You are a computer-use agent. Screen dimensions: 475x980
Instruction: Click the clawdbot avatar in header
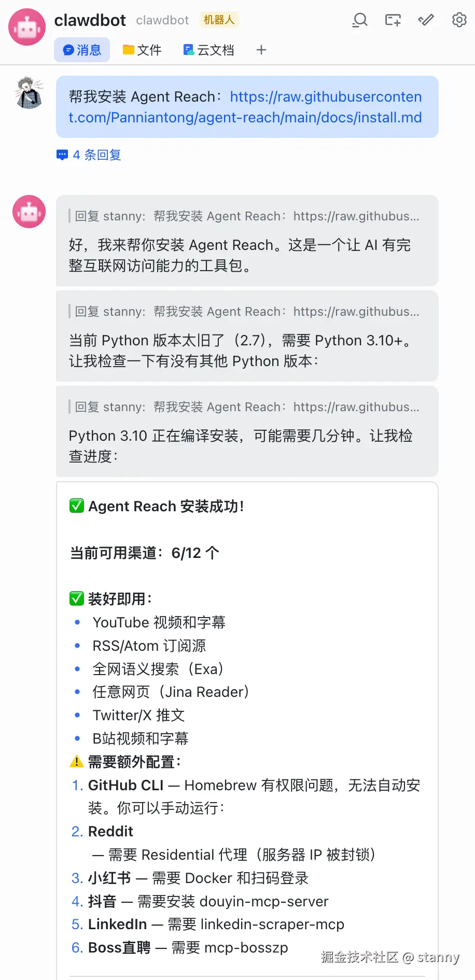(27, 27)
